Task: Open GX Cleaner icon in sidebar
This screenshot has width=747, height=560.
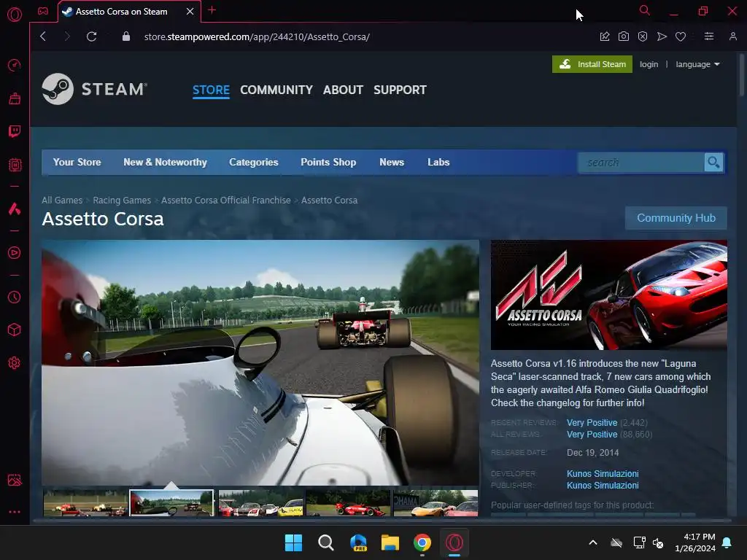Action: point(15,98)
